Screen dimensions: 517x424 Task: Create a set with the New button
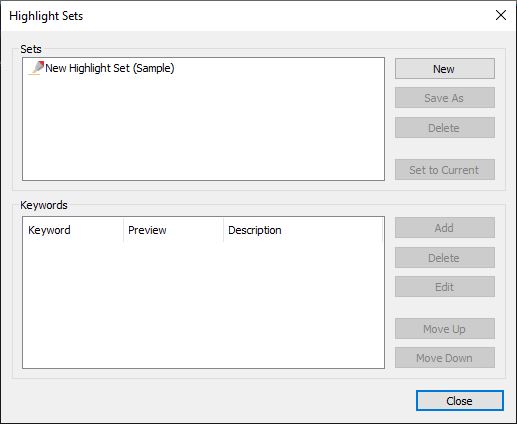pos(445,69)
